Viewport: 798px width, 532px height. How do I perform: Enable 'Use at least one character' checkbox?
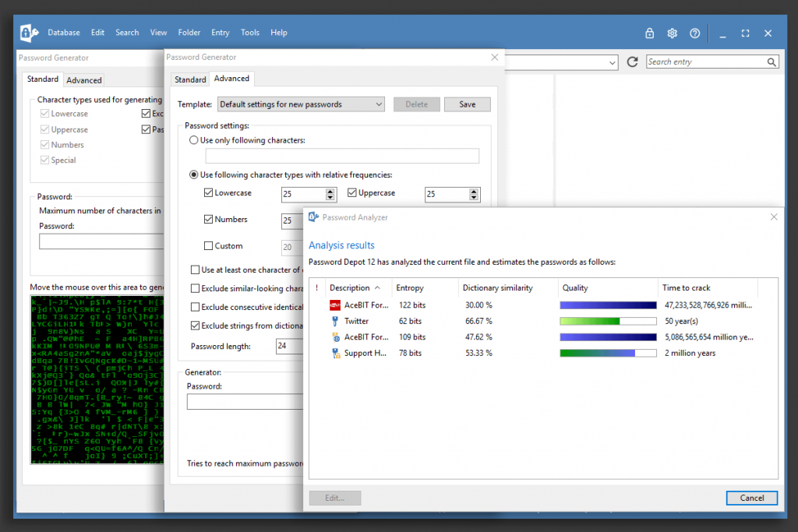pos(195,270)
